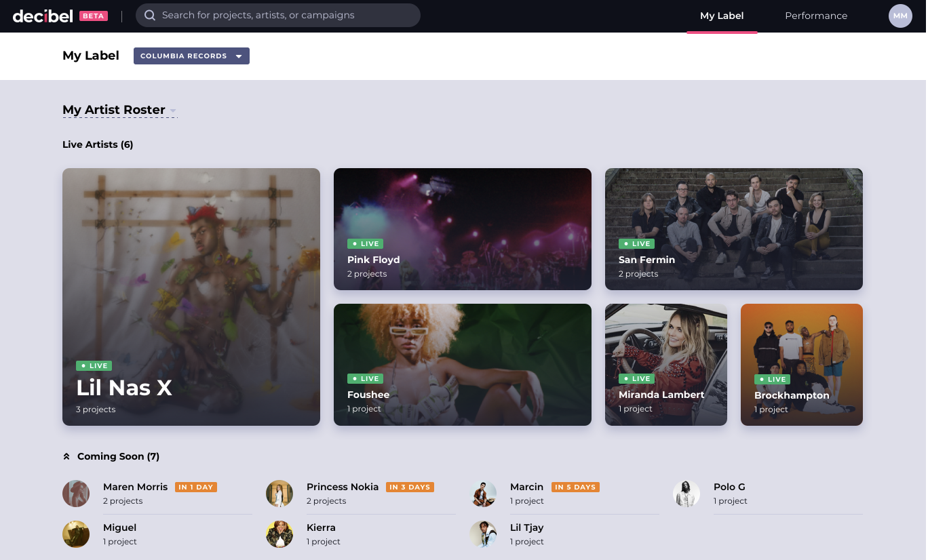Click the My Label page heading

(91, 56)
